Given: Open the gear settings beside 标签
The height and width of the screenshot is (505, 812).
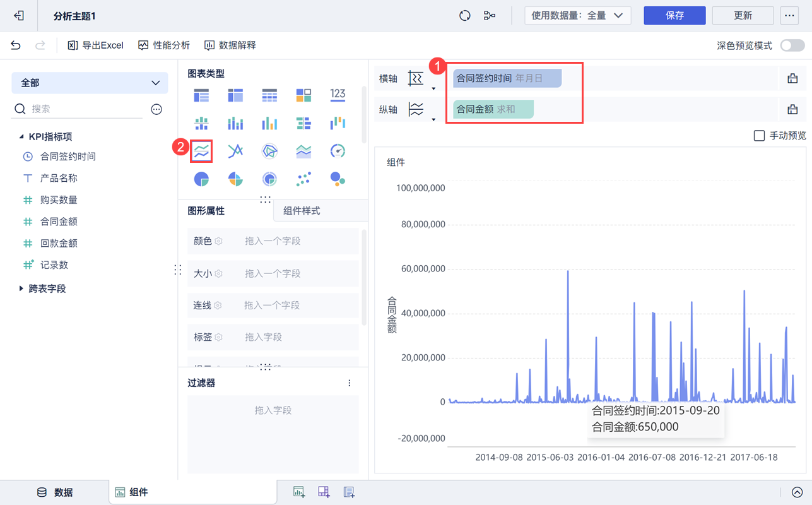Looking at the screenshot, I should click(x=218, y=337).
